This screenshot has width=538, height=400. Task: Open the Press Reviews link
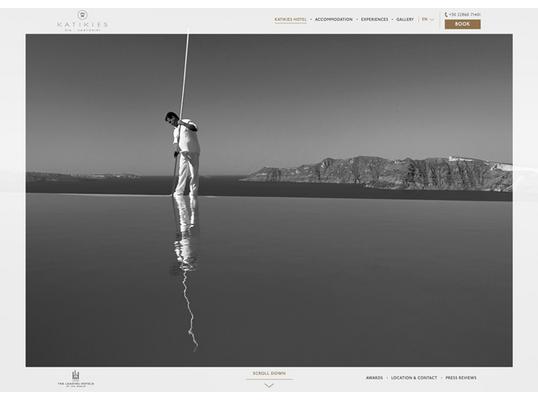coord(461,378)
